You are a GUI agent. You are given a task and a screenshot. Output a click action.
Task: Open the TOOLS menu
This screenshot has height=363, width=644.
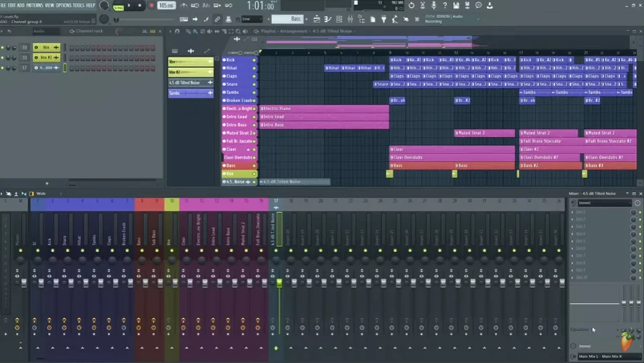click(78, 5)
